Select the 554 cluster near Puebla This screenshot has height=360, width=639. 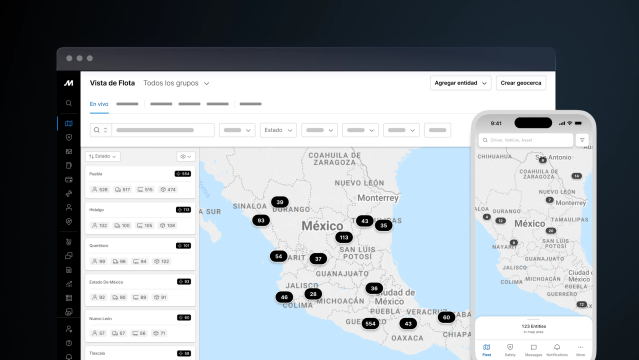tap(370, 323)
